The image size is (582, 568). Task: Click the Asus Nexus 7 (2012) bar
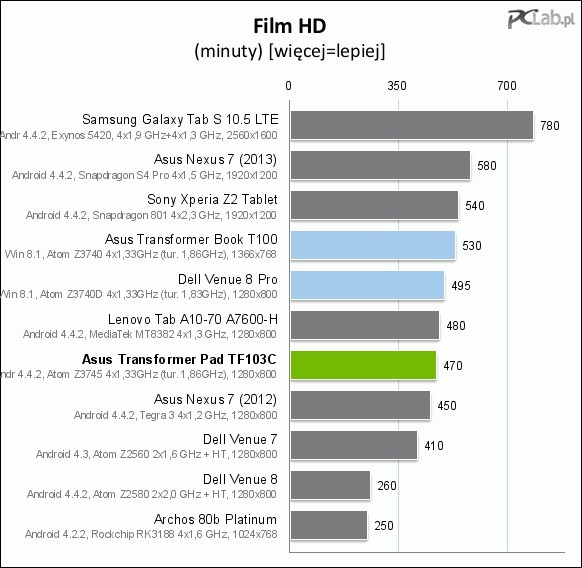tap(360, 405)
